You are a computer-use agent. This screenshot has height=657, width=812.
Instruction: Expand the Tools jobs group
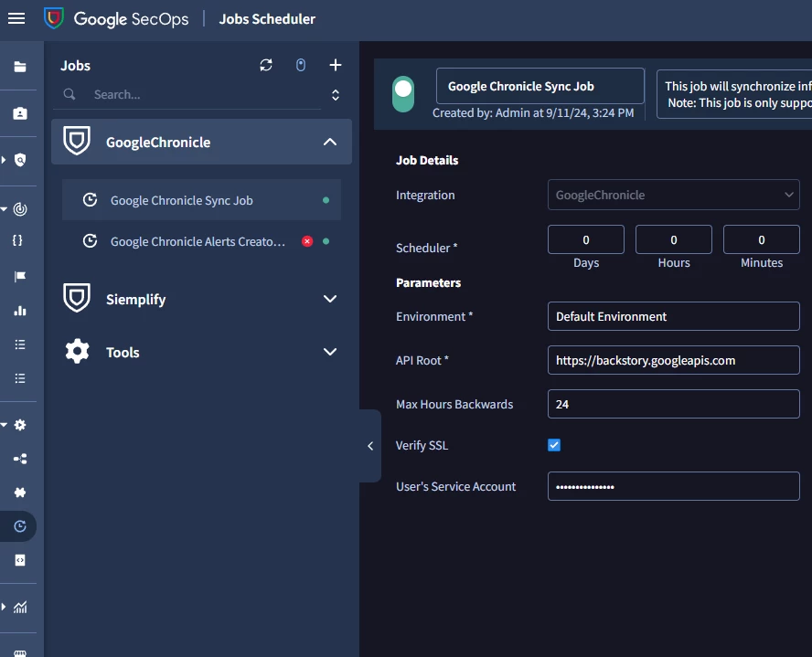330,352
